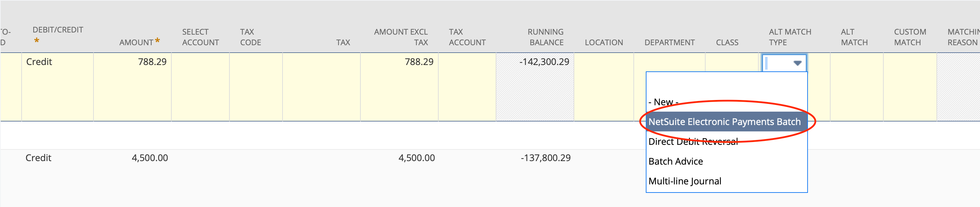
Task: Open the Alt Match Type dropdown arrow
Action: point(798,63)
